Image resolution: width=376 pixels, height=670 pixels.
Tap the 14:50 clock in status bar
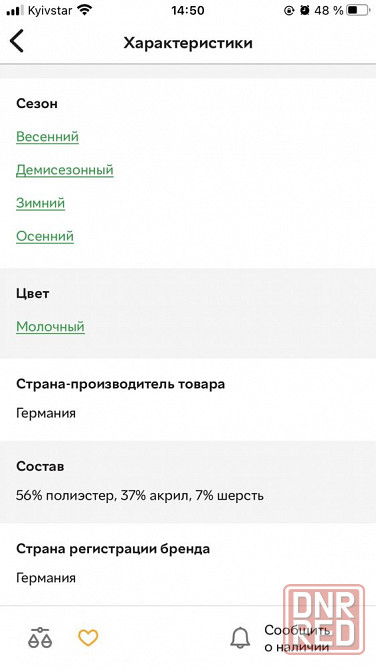coord(188,10)
